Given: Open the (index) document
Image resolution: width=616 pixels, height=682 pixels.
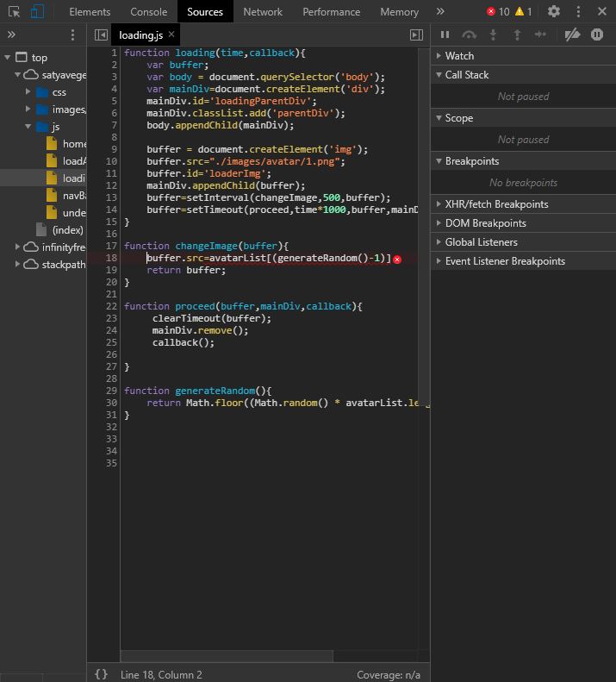Looking at the screenshot, I should (x=61, y=229).
